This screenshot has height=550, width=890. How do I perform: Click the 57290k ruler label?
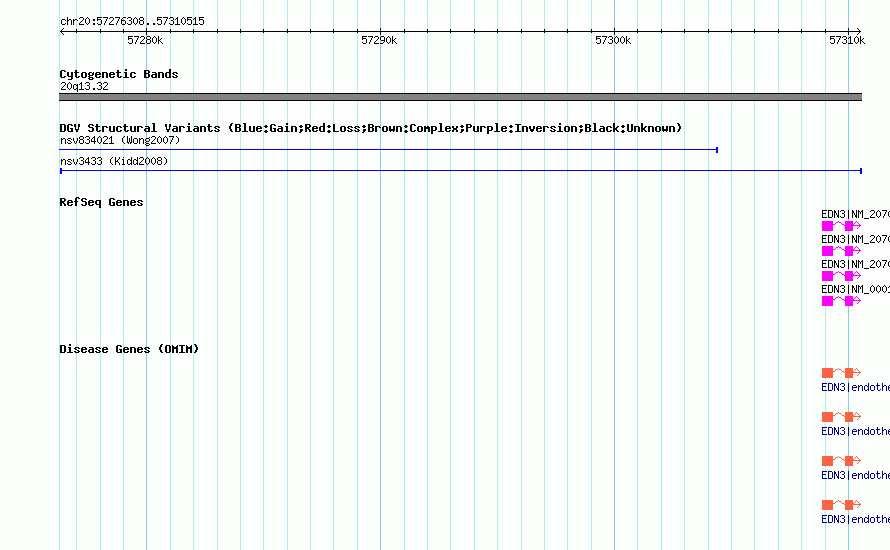coord(379,40)
